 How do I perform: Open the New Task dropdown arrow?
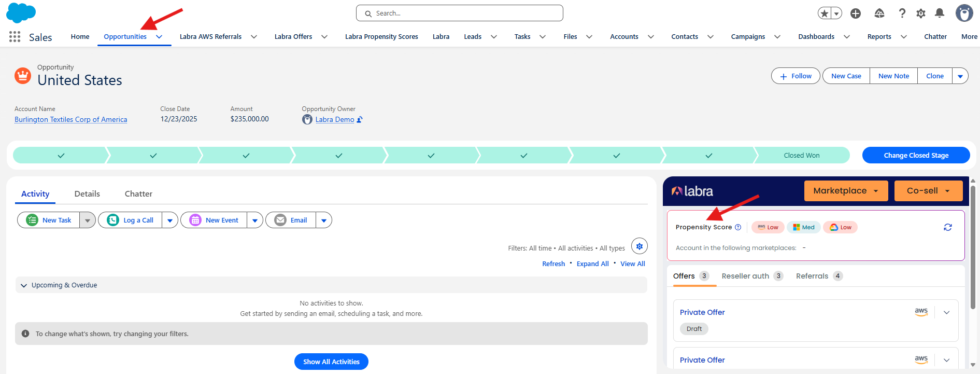(x=88, y=220)
